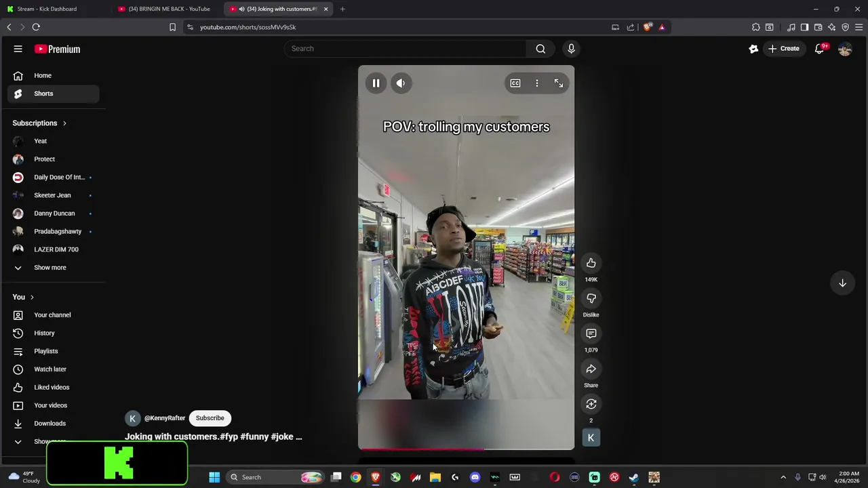This screenshot has height=488, width=868.
Task: Mute the Shorts video volume
Action: (401, 83)
